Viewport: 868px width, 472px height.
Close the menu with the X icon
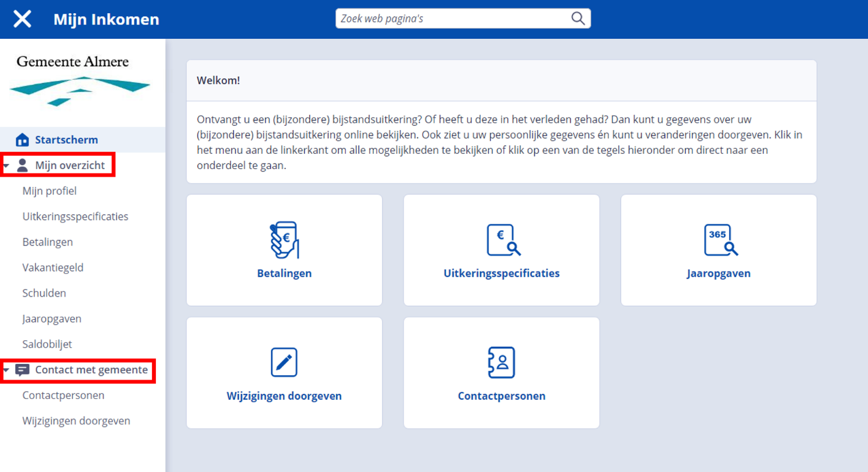(x=22, y=19)
